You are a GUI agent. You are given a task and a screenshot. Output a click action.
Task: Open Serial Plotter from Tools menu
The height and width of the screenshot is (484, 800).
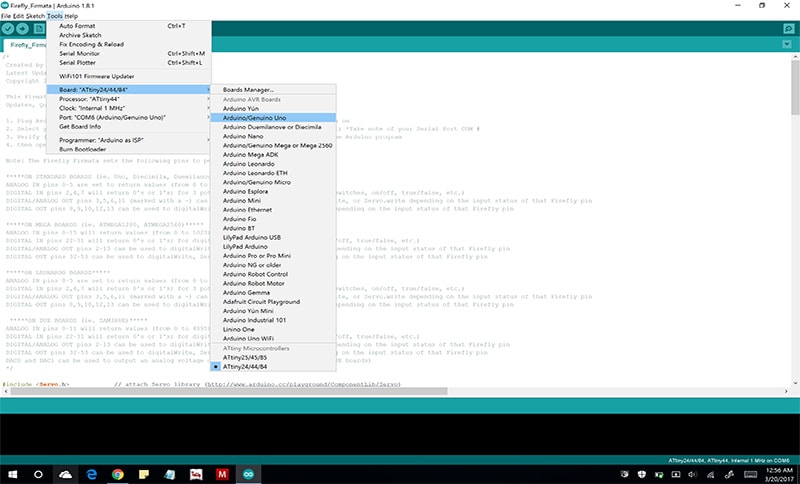point(129,62)
